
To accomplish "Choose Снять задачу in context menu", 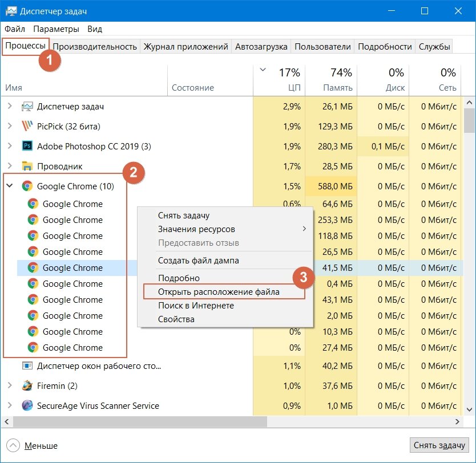I will 225,216.
